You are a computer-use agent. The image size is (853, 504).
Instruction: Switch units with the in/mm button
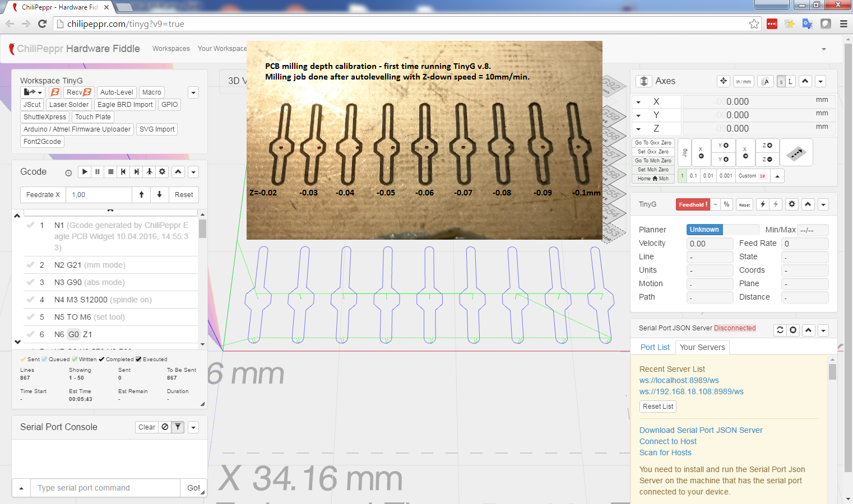[744, 82]
